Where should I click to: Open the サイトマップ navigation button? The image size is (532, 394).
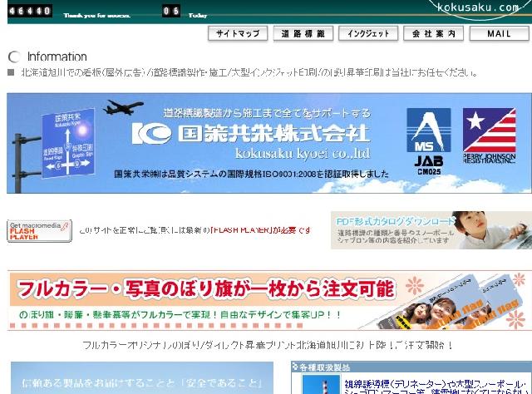[x=238, y=33]
